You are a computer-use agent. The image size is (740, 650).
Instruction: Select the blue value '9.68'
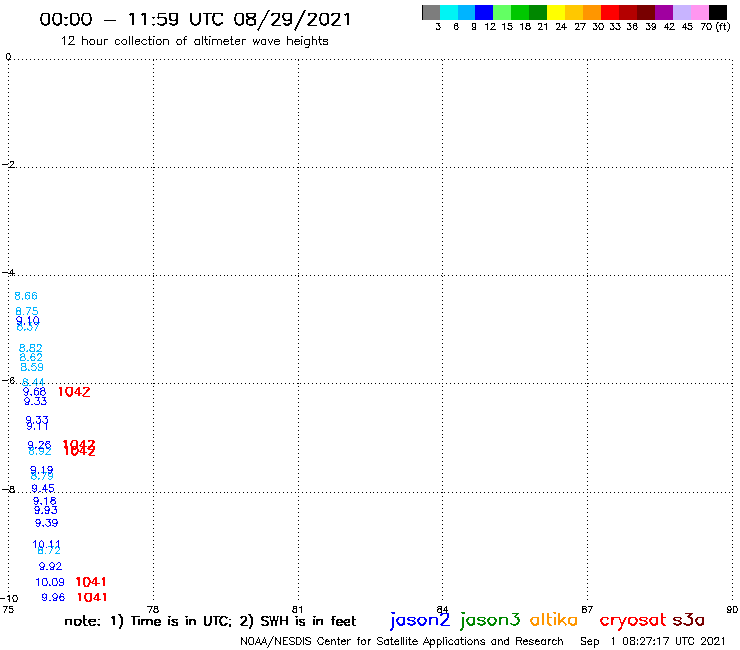34,391
